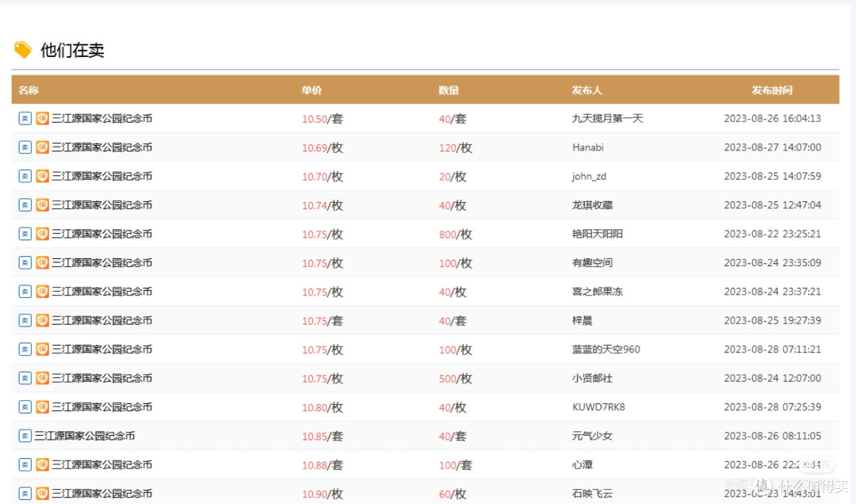Click publisher name john_zd

pos(589,177)
